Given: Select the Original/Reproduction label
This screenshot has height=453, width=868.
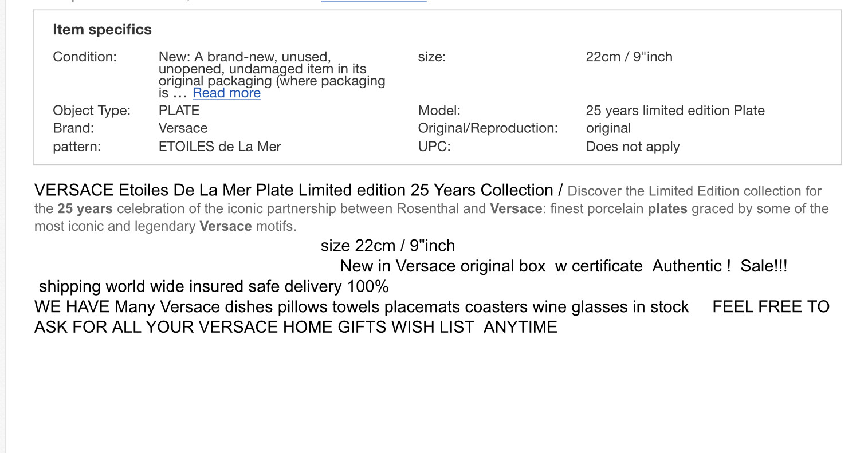Looking at the screenshot, I should click(488, 128).
